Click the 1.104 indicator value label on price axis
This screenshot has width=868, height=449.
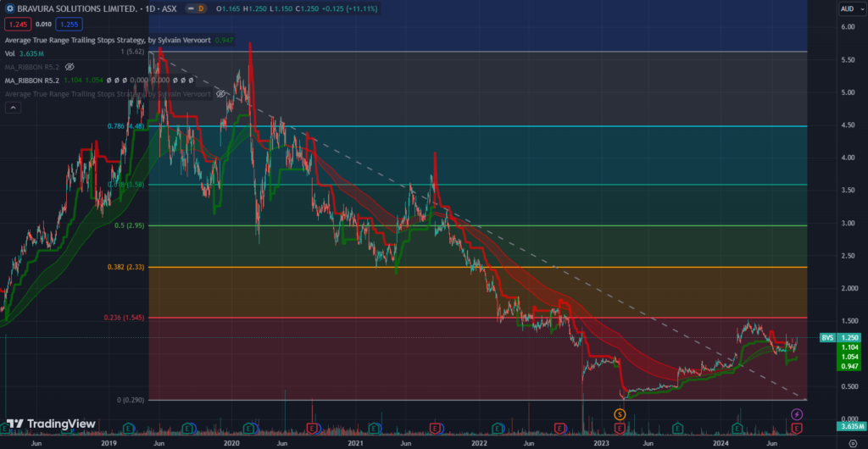click(849, 346)
